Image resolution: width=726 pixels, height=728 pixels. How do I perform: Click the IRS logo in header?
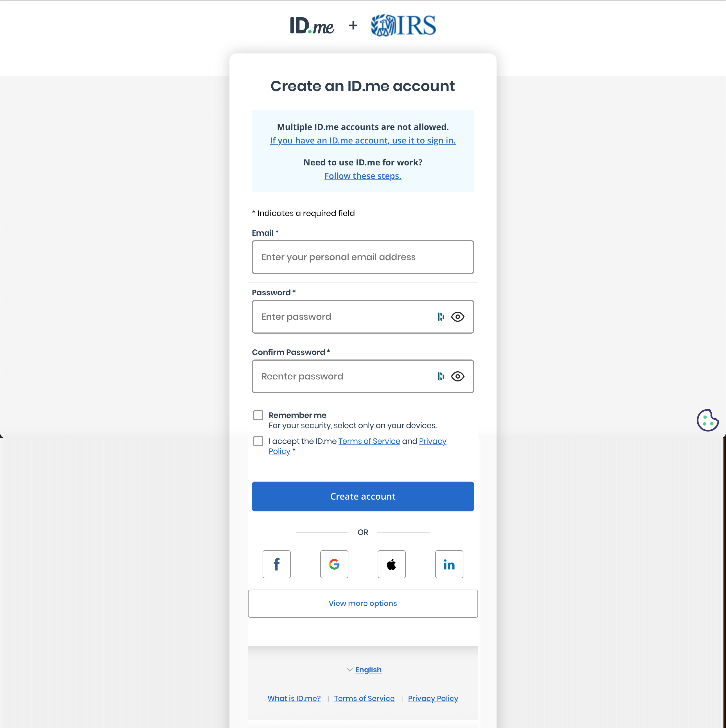(x=403, y=25)
